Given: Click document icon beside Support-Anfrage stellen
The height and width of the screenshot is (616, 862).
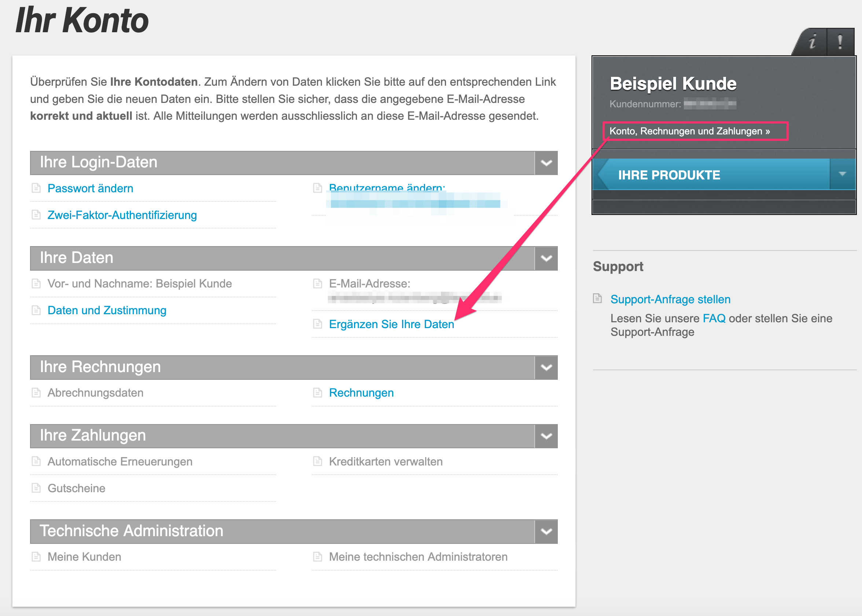Looking at the screenshot, I should pos(598,298).
